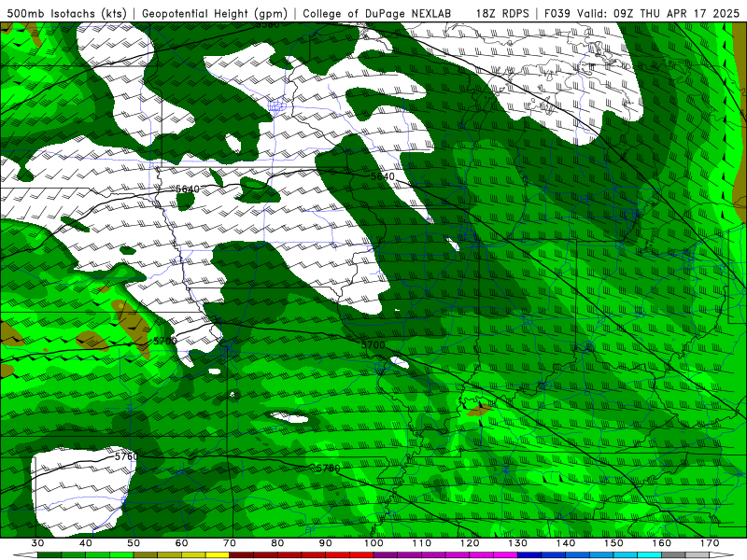This screenshot has height=560, width=747.
Task: Click the legend value 140
Action: click(x=566, y=543)
